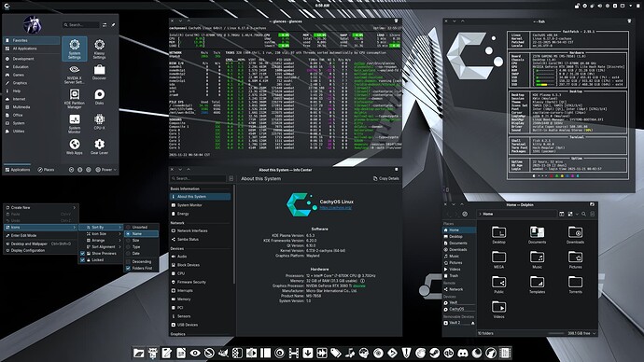The width and height of the screenshot is (644, 362).
Task: Toggle Locked checkbox in Icons submenu
Action: 82,259
